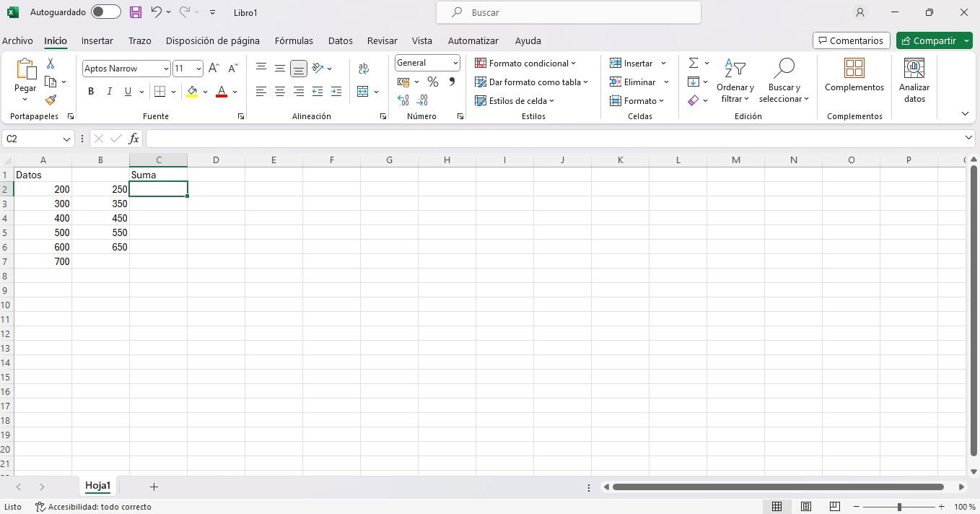The image size is (980, 514).
Task: Open the Comentarios pane
Action: click(851, 41)
